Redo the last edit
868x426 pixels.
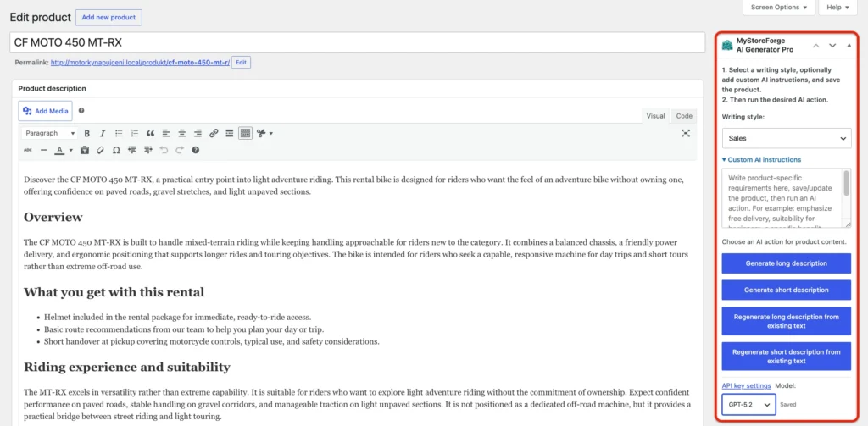180,150
